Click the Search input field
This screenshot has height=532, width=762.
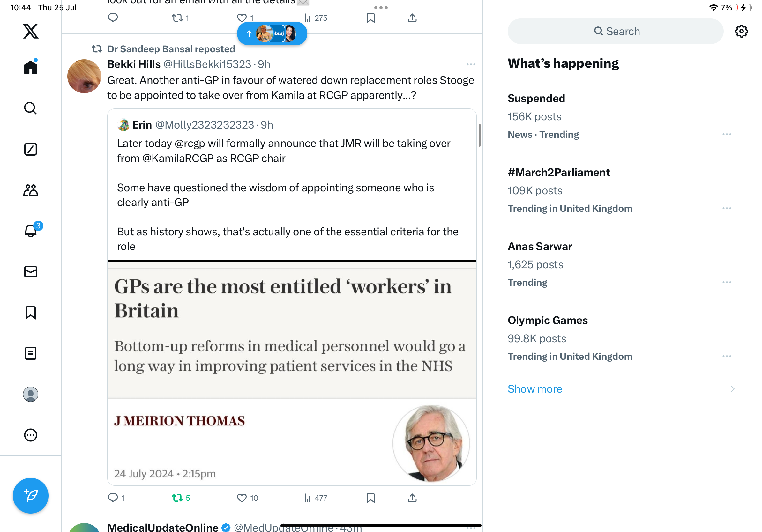(x=615, y=31)
